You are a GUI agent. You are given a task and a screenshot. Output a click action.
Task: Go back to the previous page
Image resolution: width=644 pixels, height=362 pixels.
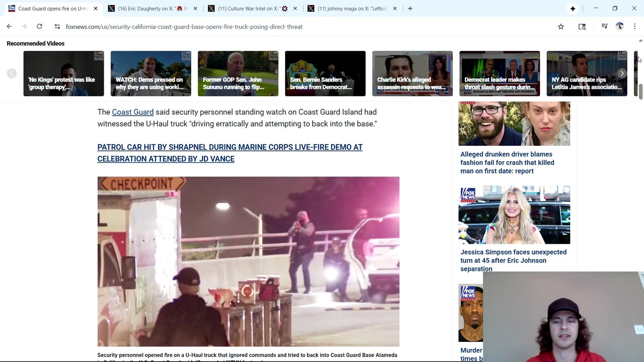[x=9, y=27]
